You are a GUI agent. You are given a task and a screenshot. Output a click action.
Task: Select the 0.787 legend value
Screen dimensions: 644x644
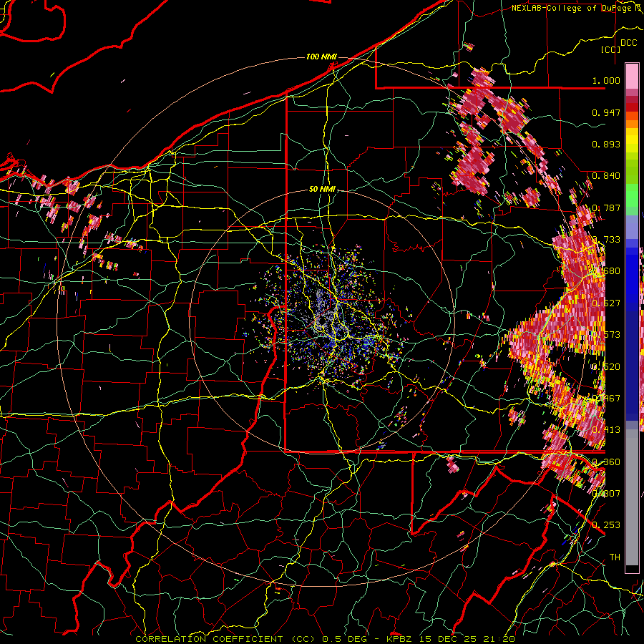pyautogui.click(x=606, y=208)
